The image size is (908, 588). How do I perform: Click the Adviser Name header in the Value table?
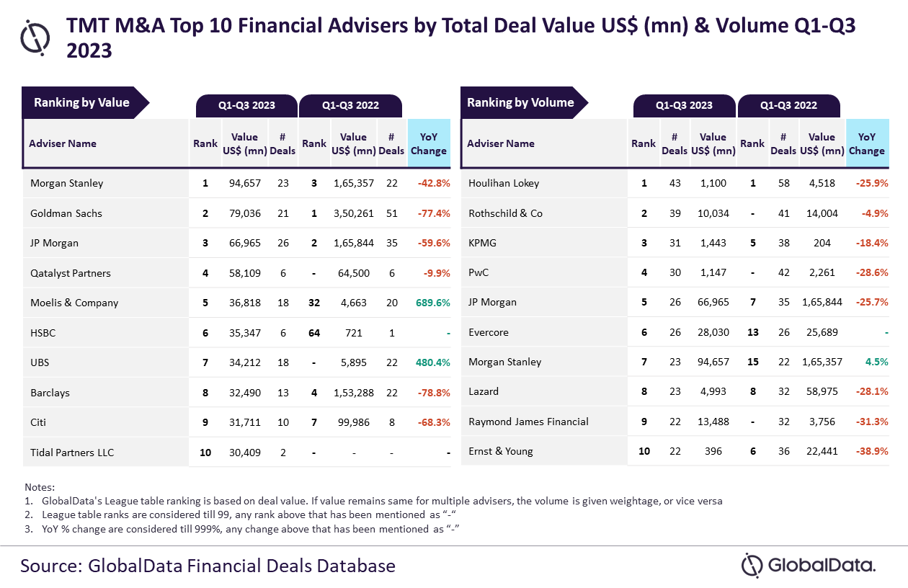[x=63, y=143]
